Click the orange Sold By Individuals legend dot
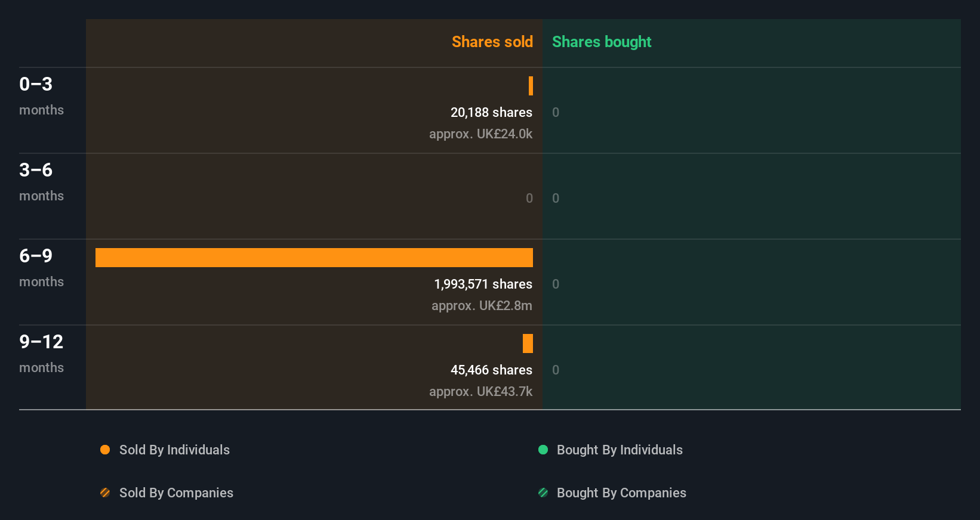The image size is (980, 520). tap(105, 450)
